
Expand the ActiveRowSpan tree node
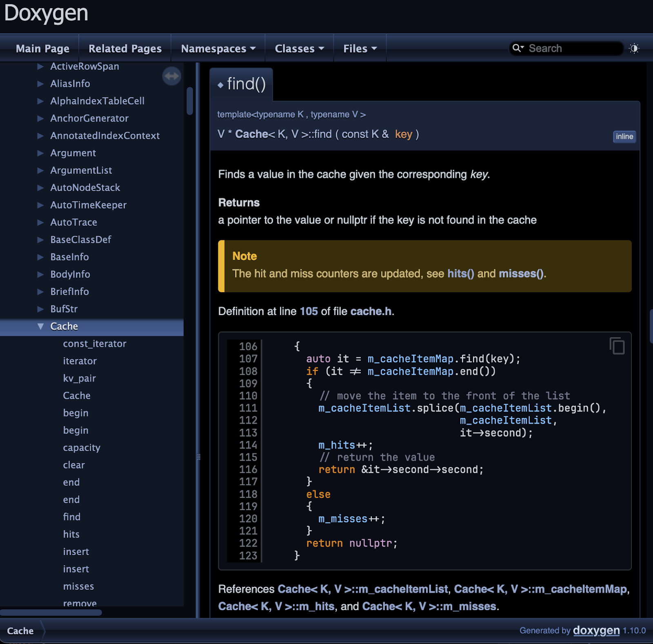pyautogui.click(x=40, y=67)
